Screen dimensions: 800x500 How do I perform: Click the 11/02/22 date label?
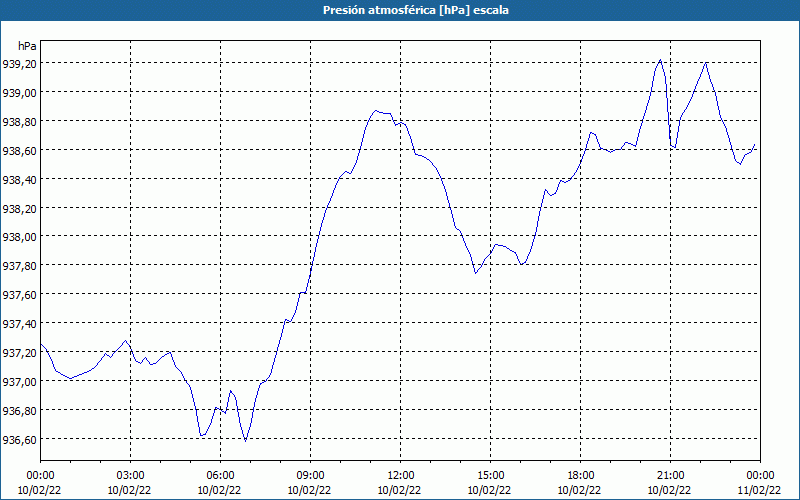(759, 490)
